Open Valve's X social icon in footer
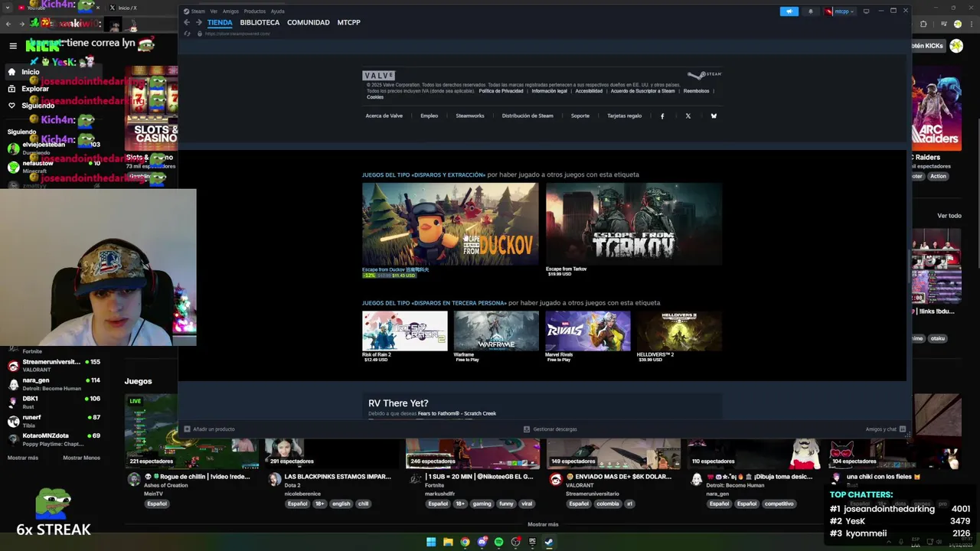The image size is (980, 551). click(x=688, y=116)
